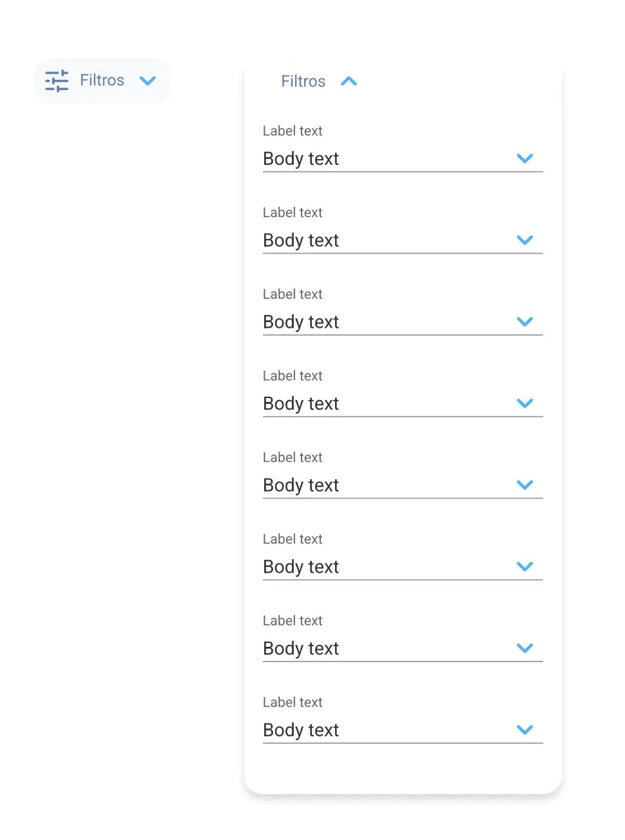The height and width of the screenshot is (840, 625).
Task: Select the first Body text field
Action: click(x=301, y=158)
